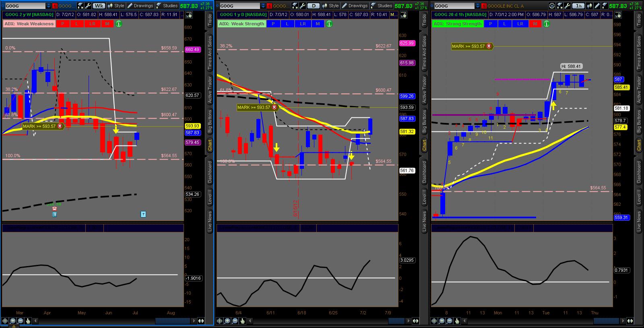644x328 pixels.
Task: Expand symbol dropdown in daily chart
Action: coord(263,6)
